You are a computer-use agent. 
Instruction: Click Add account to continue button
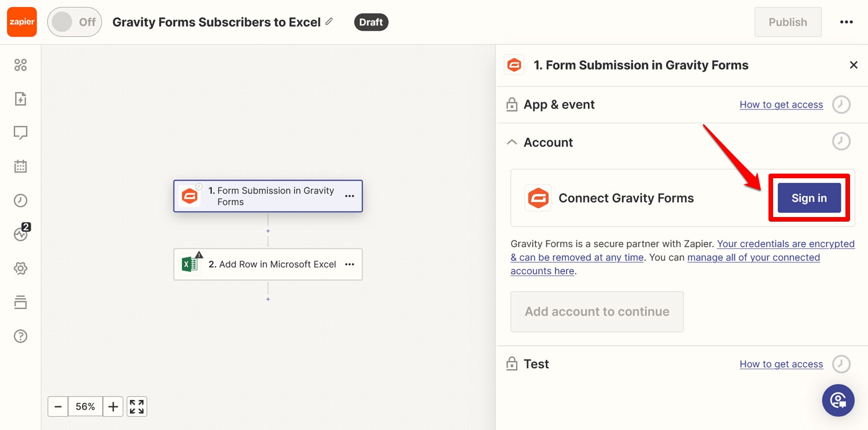click(x=597, y=312)
